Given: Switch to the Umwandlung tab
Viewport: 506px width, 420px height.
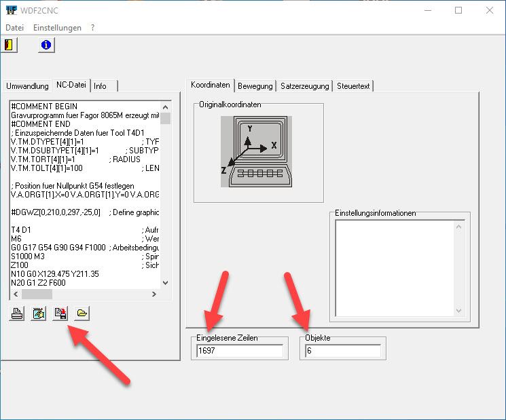Looking at the screenshot, I should (x=27, y=86).
